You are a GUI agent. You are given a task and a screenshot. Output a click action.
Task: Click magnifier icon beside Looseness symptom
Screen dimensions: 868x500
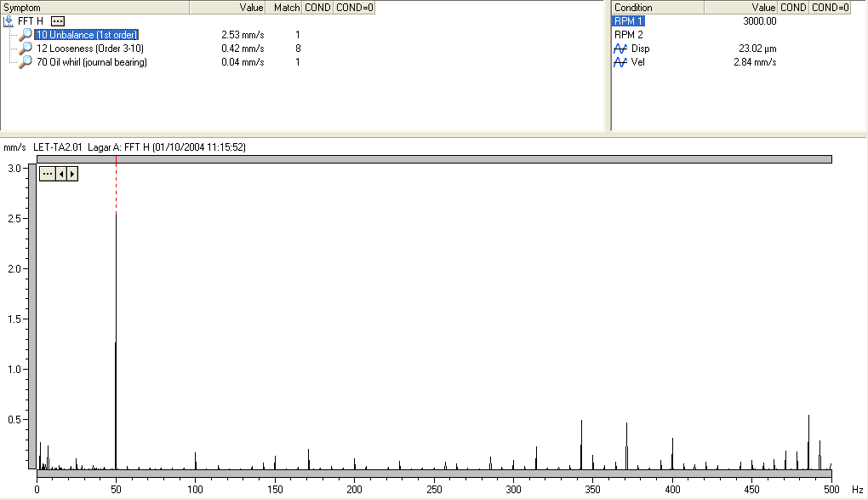(26, 49)
